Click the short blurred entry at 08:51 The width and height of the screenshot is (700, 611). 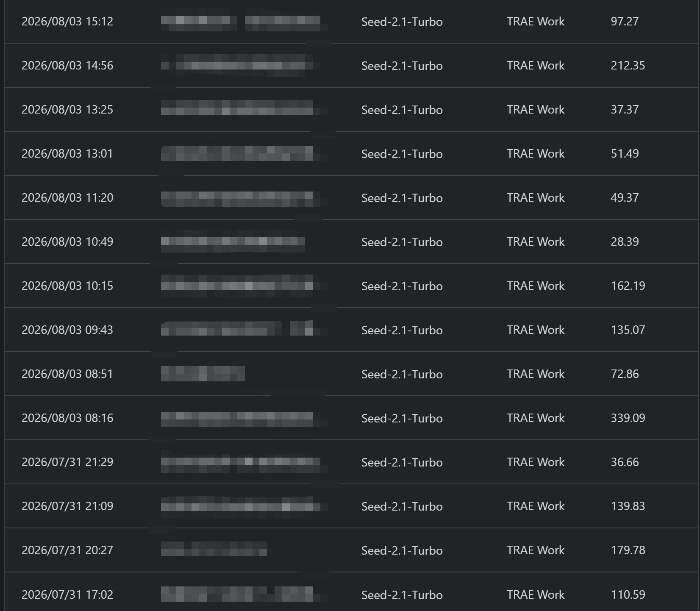coord(203,374)
